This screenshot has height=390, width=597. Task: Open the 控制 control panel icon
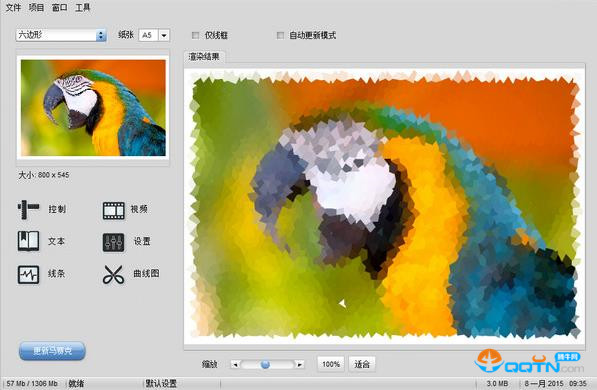tap(28, 209)
